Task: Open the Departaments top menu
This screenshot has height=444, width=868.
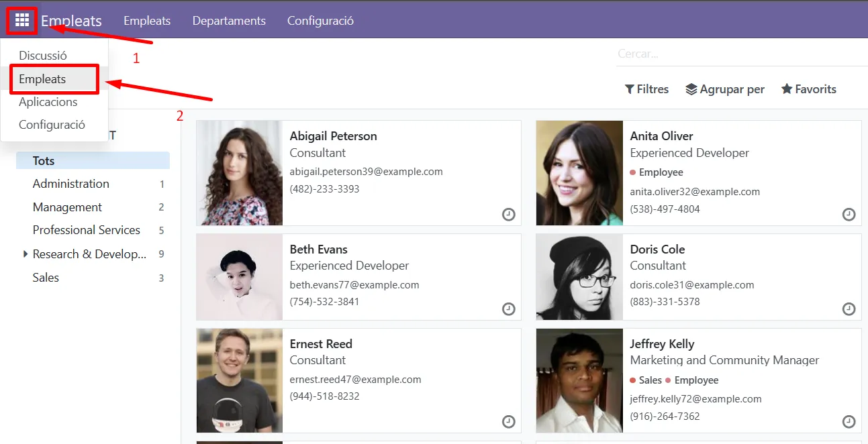Action: [x=229, y=21]
